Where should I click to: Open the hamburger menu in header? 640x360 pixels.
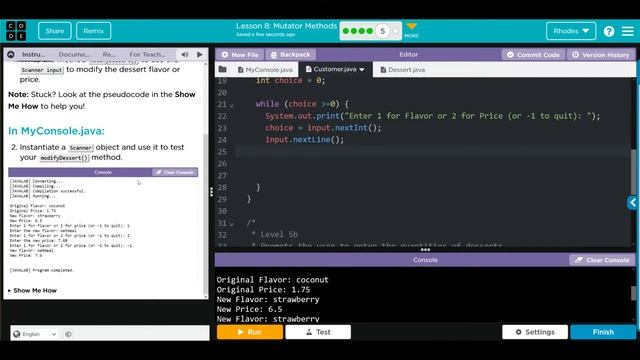pos(628,31)
